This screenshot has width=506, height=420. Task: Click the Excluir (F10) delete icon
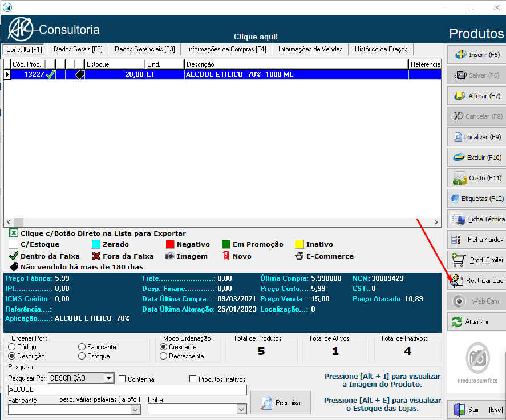459,157
